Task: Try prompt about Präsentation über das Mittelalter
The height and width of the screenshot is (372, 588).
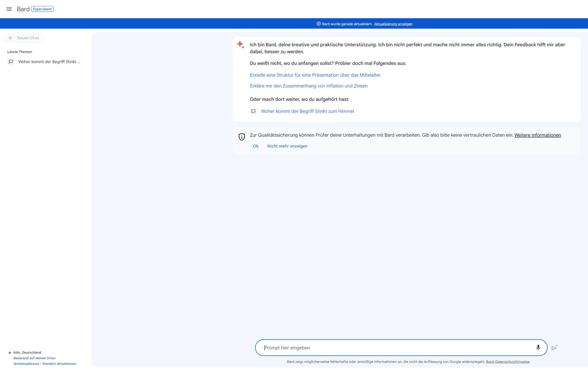Action: 315,75
